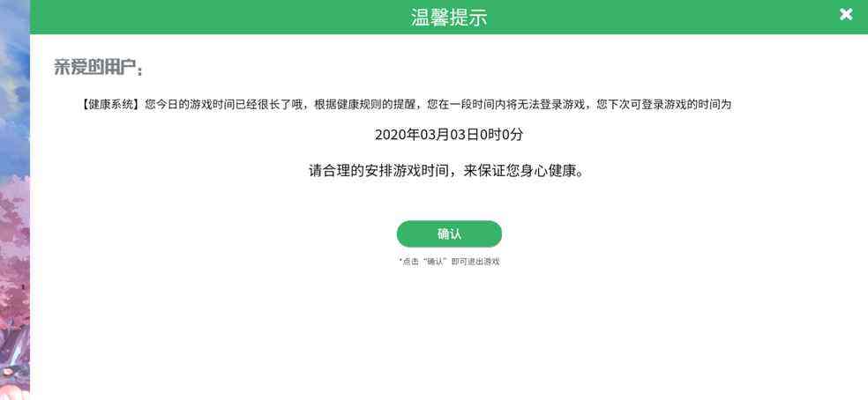Click the 亲爱的用户 greeting heading
This screenshot has width=868, height=400.
(x=99, y=68)
